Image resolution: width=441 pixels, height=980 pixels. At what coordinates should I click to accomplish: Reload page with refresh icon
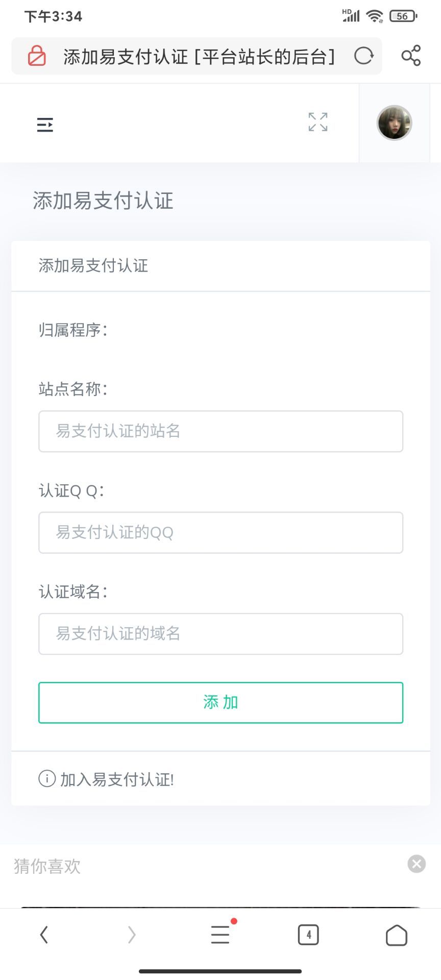364,56
